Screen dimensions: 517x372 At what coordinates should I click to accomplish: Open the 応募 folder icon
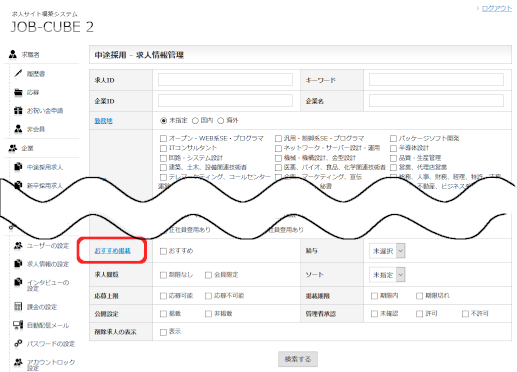coord(18,92)
